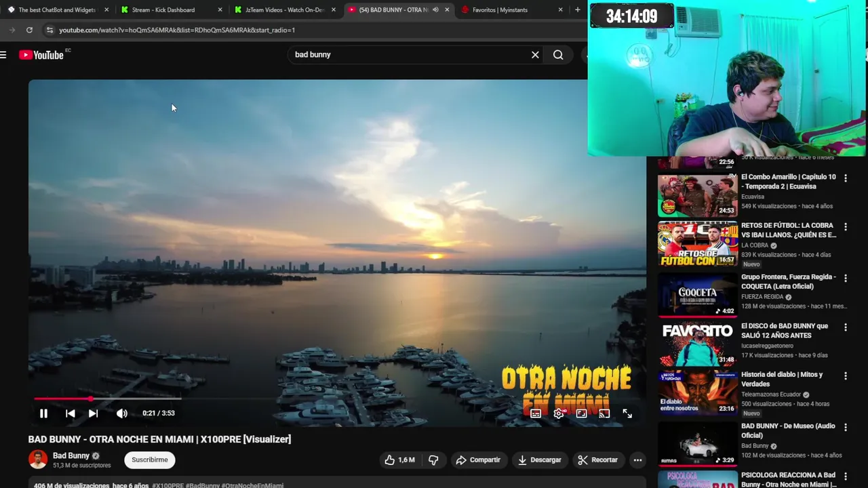Mute the video volume speaker icon
This screenshot has height=488, width=868.
(x=121, y=413)
